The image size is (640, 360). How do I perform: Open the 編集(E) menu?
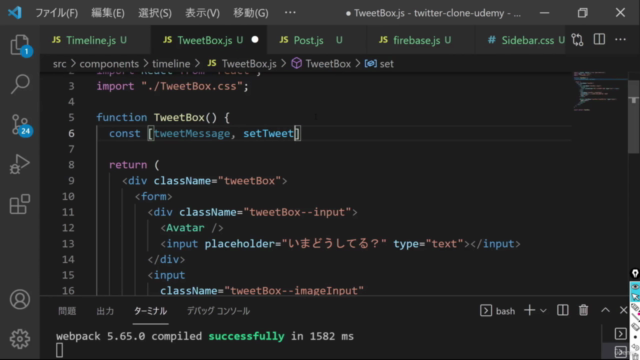[x=108, y=13]
